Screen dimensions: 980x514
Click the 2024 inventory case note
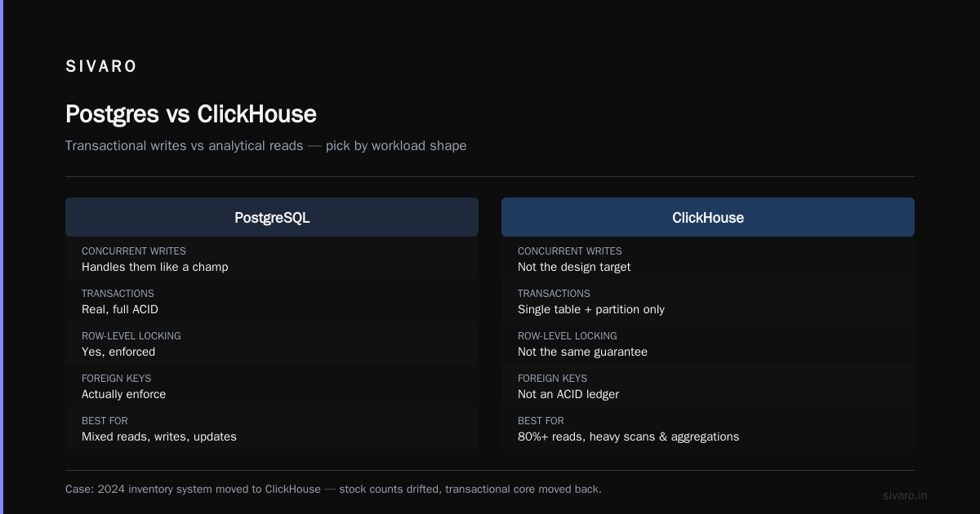coord(333,490)
